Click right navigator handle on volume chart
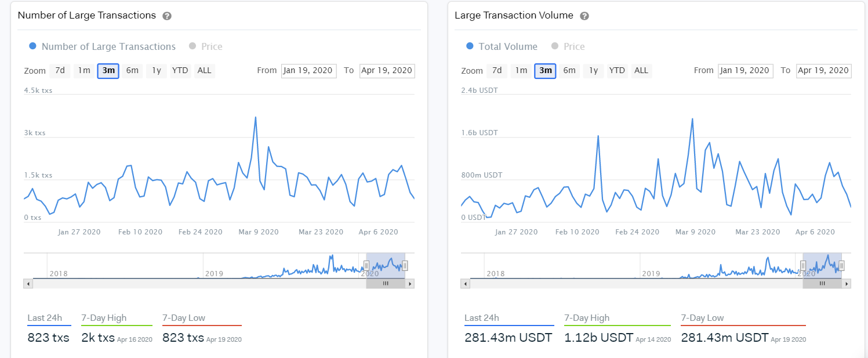The height and width of the screenshot is (358, 868). 842,266
